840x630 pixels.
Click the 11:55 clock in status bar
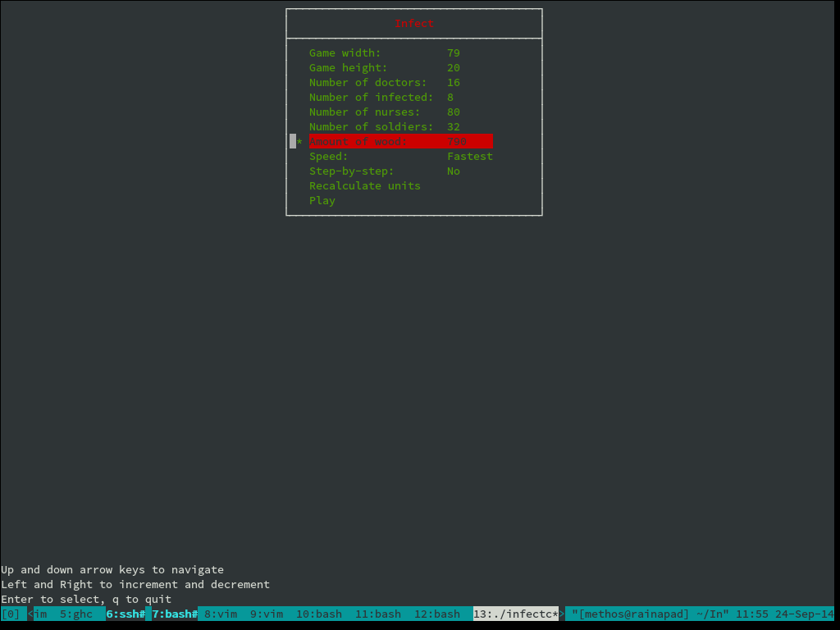click(x=752, y=614)
